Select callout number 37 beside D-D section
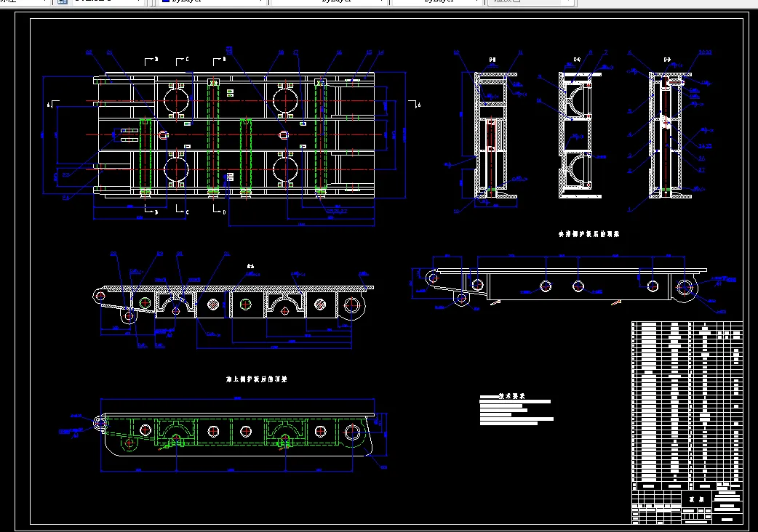 (701, 170)
